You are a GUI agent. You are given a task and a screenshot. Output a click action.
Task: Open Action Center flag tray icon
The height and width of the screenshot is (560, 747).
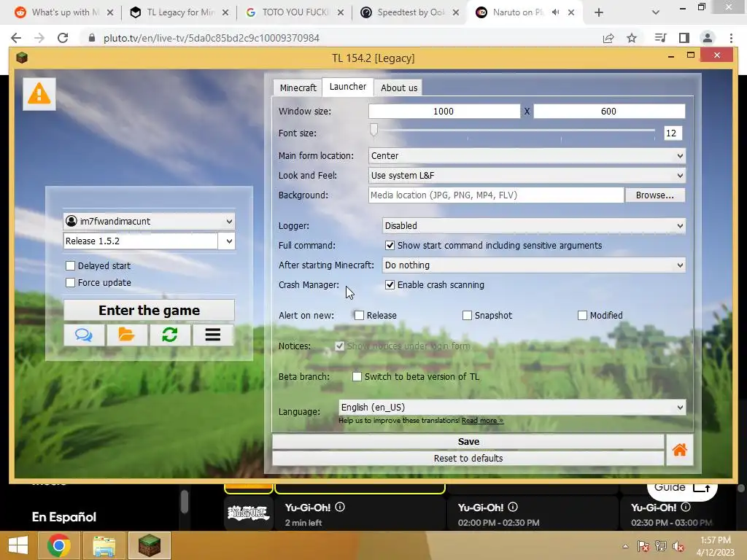point(643,546)
